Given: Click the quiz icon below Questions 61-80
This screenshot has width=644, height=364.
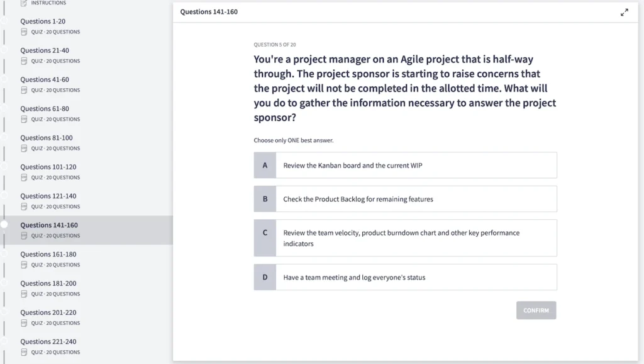Looking at the screenshot, I should [x=23, y=119].
